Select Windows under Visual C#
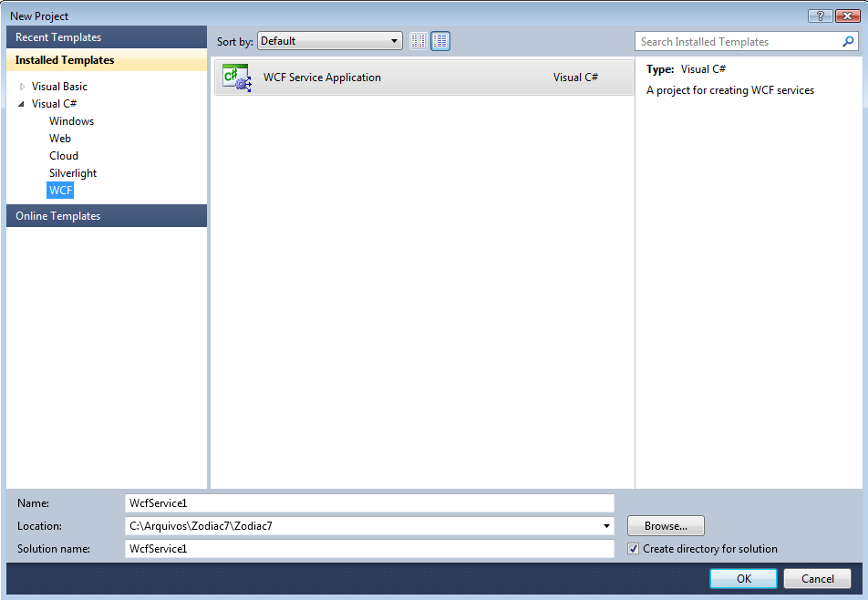Image resolution: width=868 pixels, height=600 pixels. pos(71,120)
